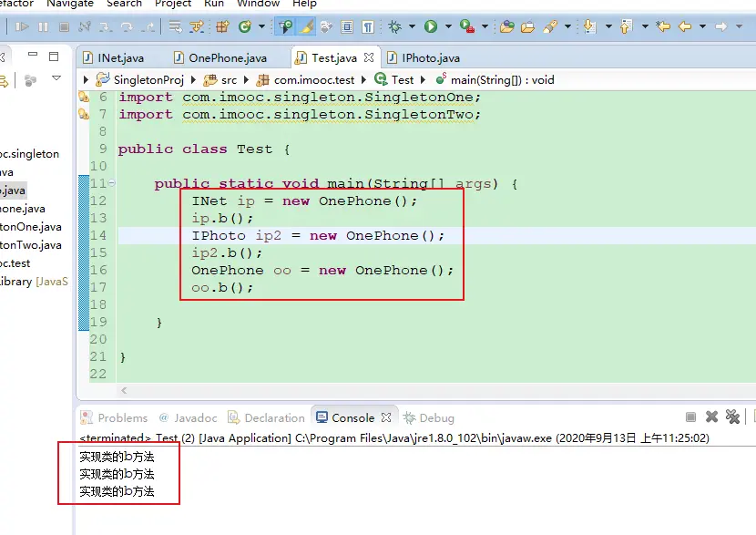Click the green Run button in toolbar
Screen dimensions: 756x535
coord(430,27)
